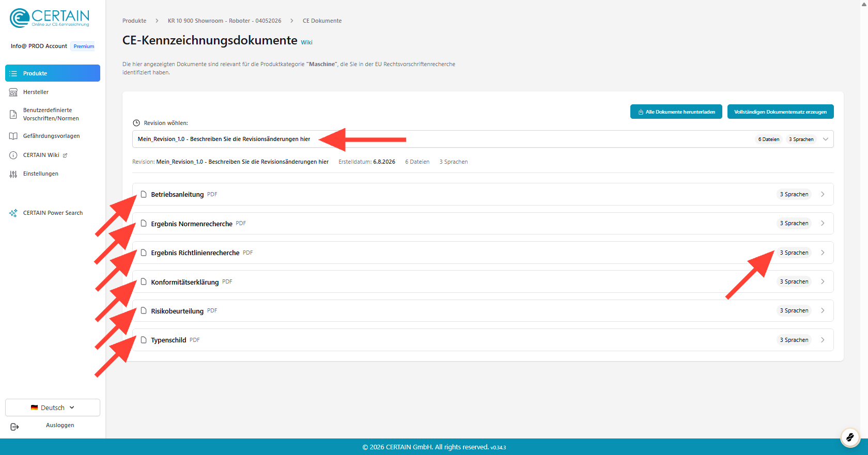Click the CERTAIN Wiki info icon
This screenshot has height=455, width=868.
coord(13,155)
